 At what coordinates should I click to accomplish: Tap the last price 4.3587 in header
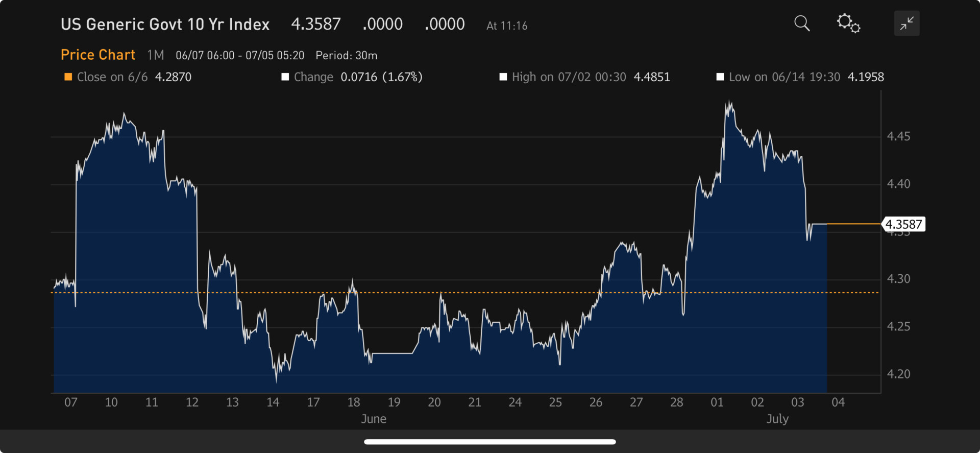tap(315, 24)
